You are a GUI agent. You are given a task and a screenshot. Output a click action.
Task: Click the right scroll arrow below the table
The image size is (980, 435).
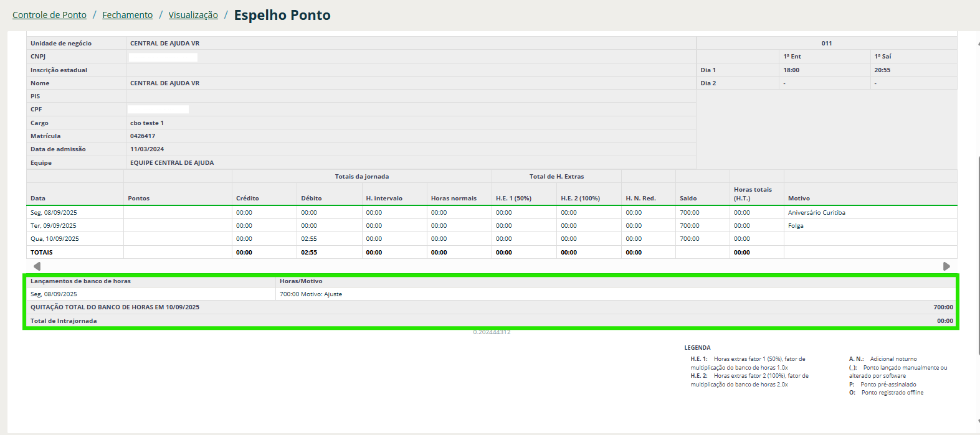coord(946,266)
